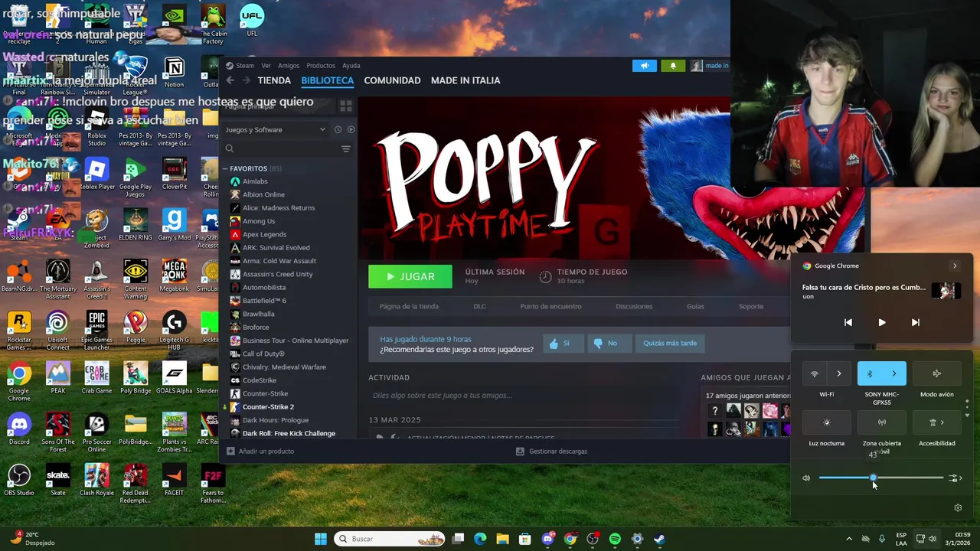The image size is (980, 551).
Task: Go forward using Steam's right arrow
Action: (246, 80)
